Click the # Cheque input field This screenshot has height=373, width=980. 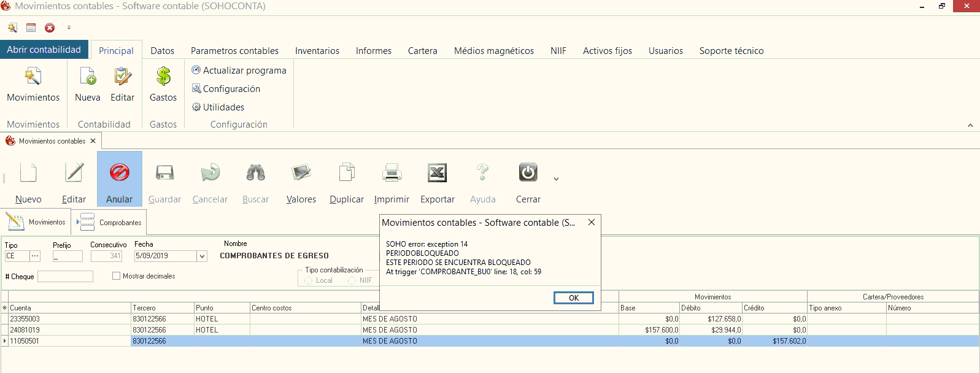pyautogui.click(x=65, y=277)
